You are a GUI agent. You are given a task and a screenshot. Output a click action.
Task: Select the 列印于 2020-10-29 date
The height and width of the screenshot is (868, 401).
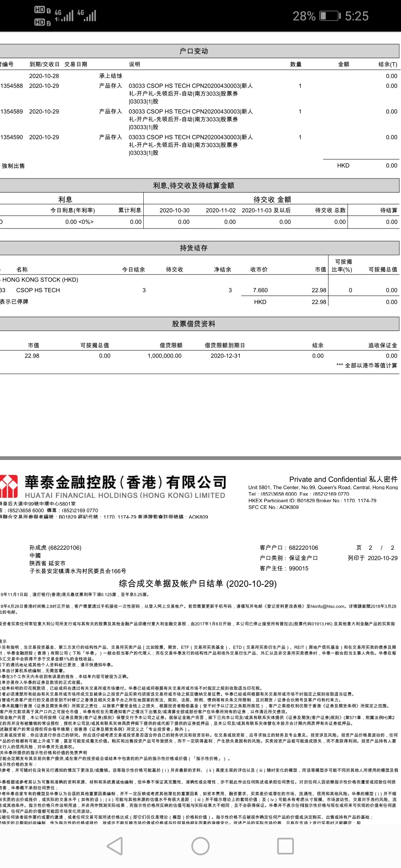point(372,558)
